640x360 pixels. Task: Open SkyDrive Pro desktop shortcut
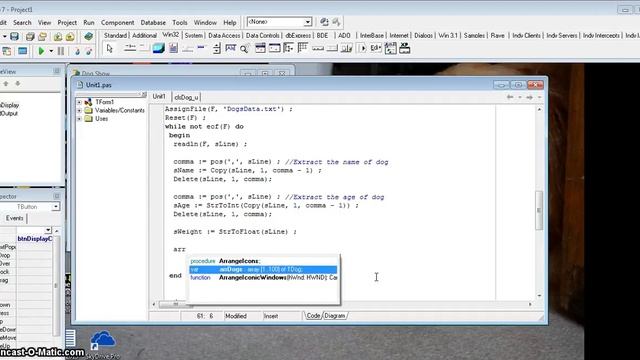pyautogui.click(x=103, y=345)
